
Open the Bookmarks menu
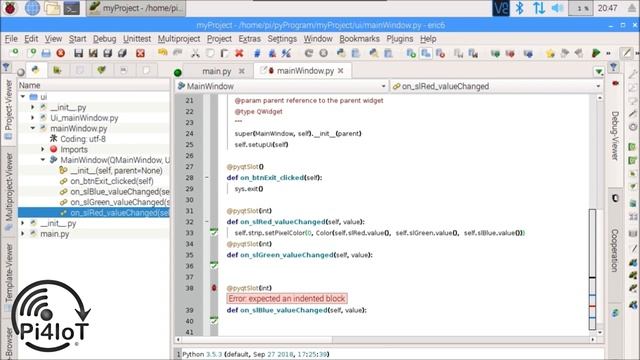359,39
